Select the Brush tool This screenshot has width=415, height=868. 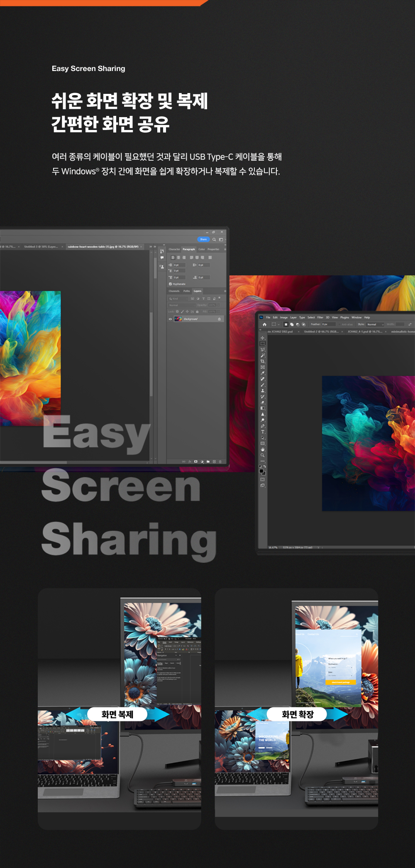[262, 385]
